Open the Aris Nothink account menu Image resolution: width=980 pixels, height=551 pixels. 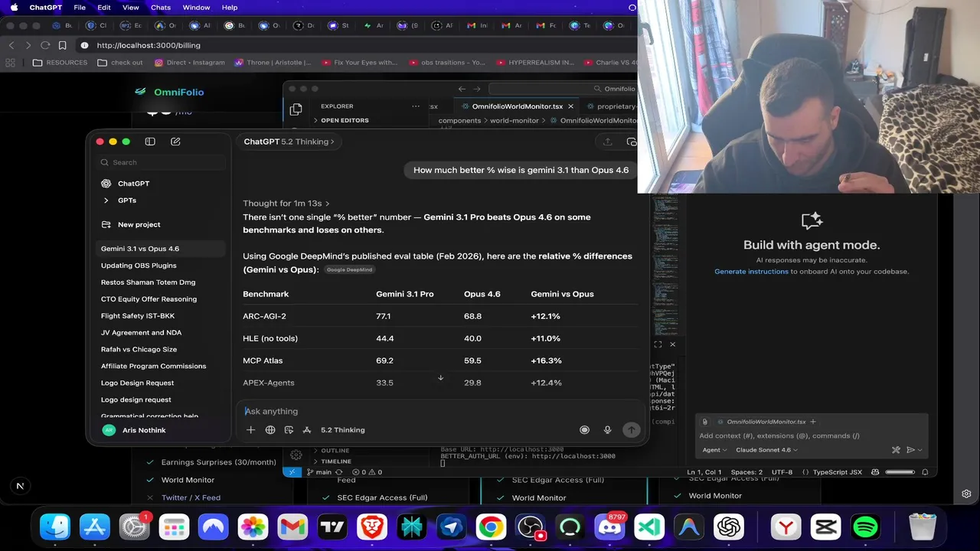(x=159, y=430)
